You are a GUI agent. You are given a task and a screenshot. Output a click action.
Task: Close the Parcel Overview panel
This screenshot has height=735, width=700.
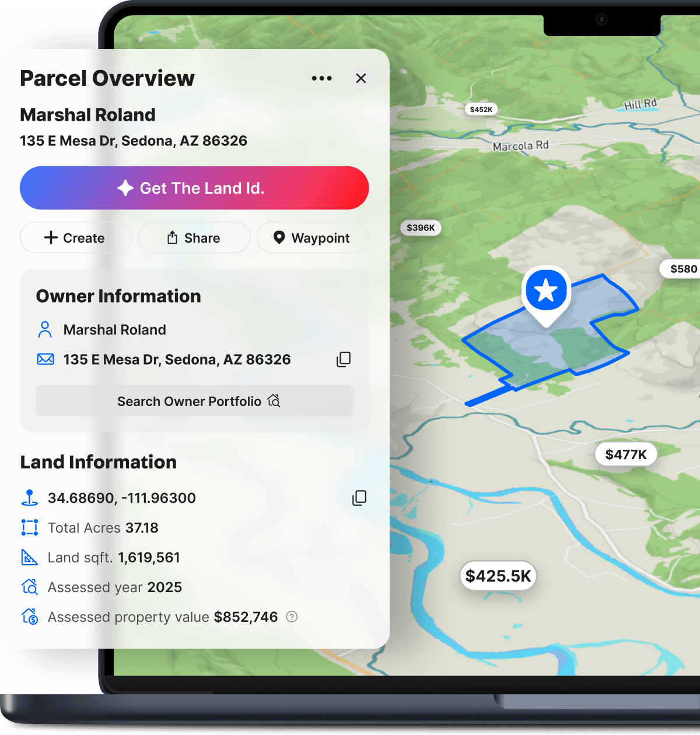(361, 78)
